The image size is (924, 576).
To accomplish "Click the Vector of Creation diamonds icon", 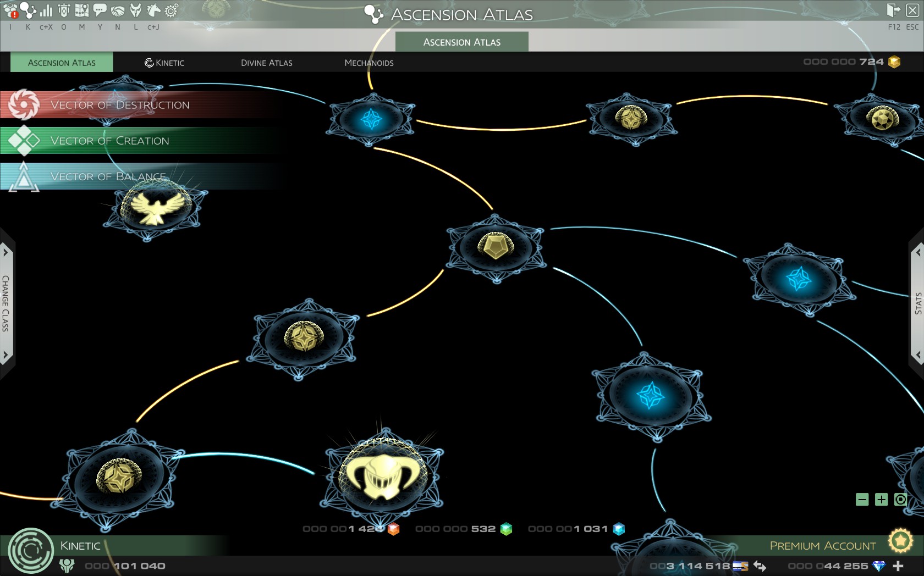I will (x=24, y=141).
